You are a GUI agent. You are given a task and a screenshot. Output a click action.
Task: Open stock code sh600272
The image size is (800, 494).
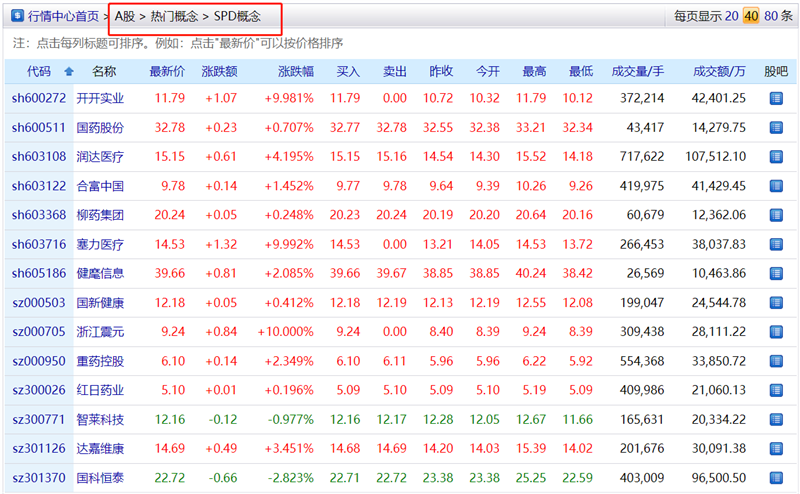pos(39,98)
